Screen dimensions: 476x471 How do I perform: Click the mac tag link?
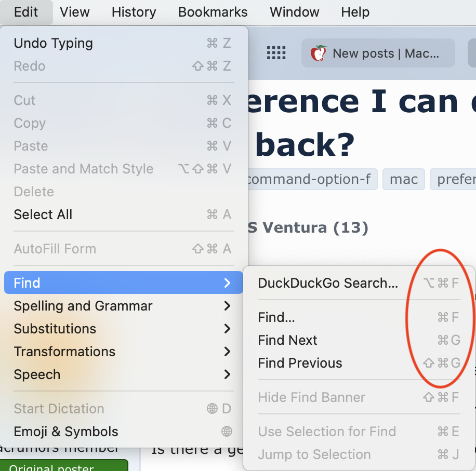[x=404, y=179]
